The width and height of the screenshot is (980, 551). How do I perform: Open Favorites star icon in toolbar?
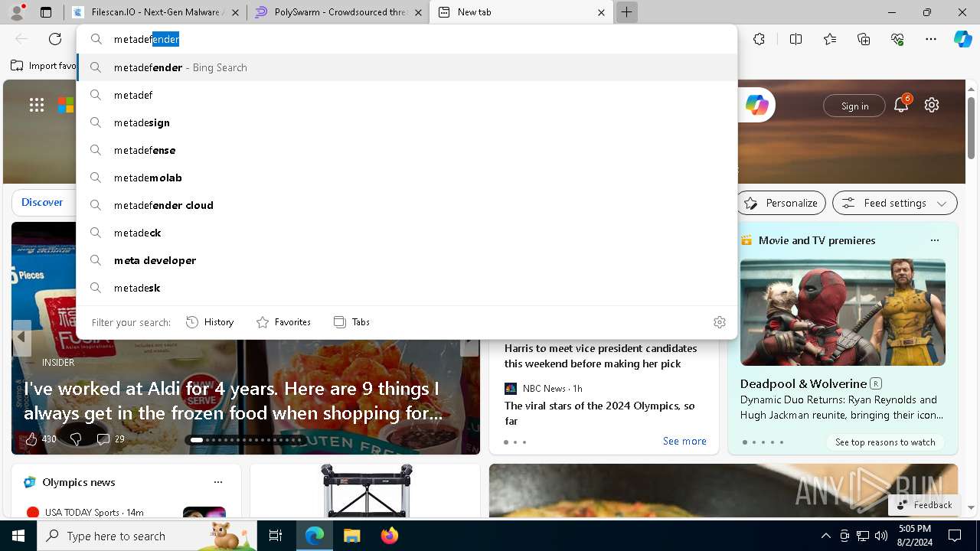pos(830,39)
